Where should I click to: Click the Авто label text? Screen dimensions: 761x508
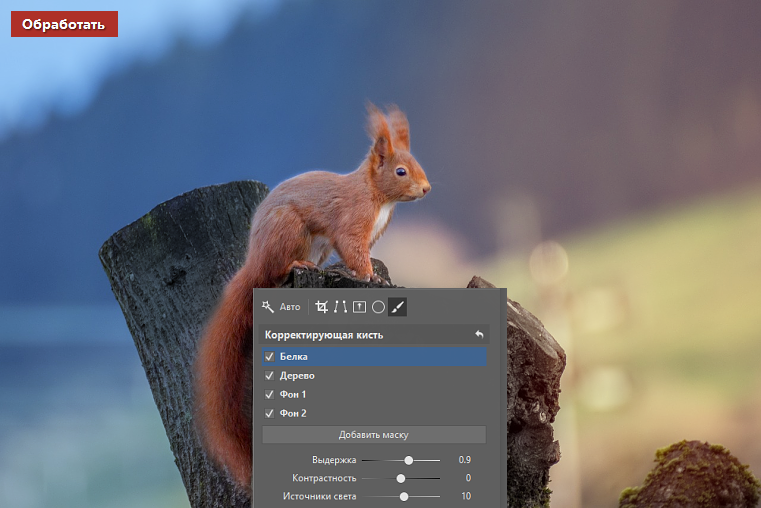pyautogui.click(x=290, y=307)
